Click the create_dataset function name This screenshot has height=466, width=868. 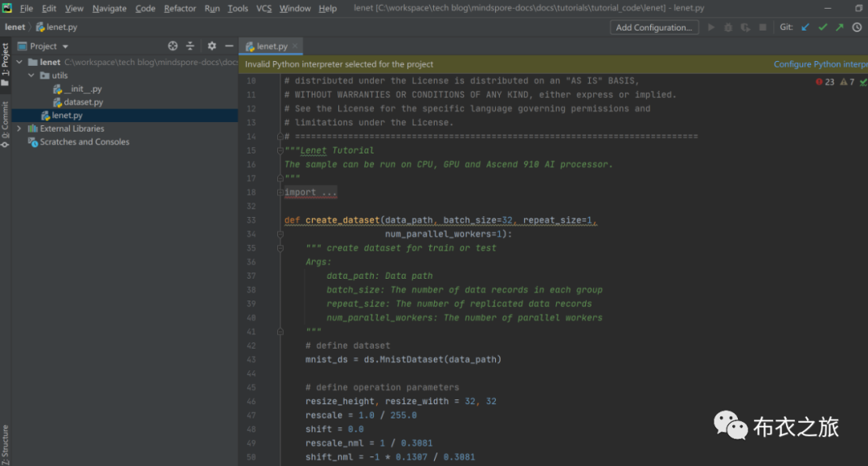click(x=342, y=220)
